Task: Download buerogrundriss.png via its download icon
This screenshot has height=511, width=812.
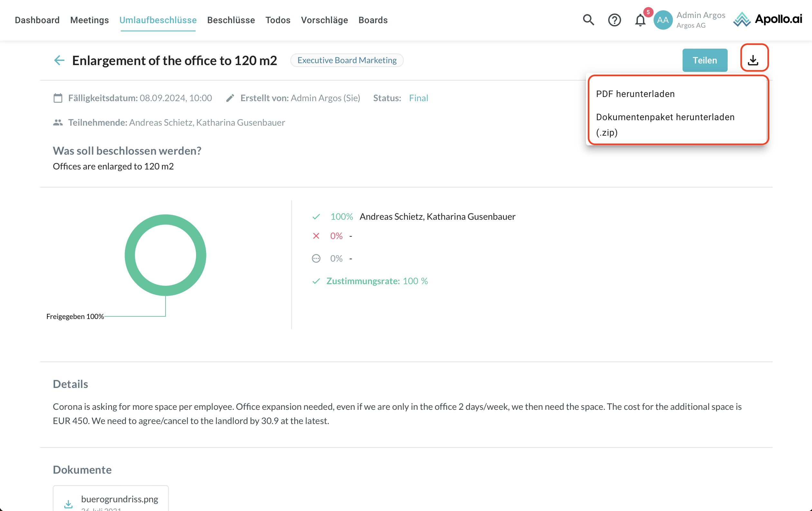Action: click(69, 504)
